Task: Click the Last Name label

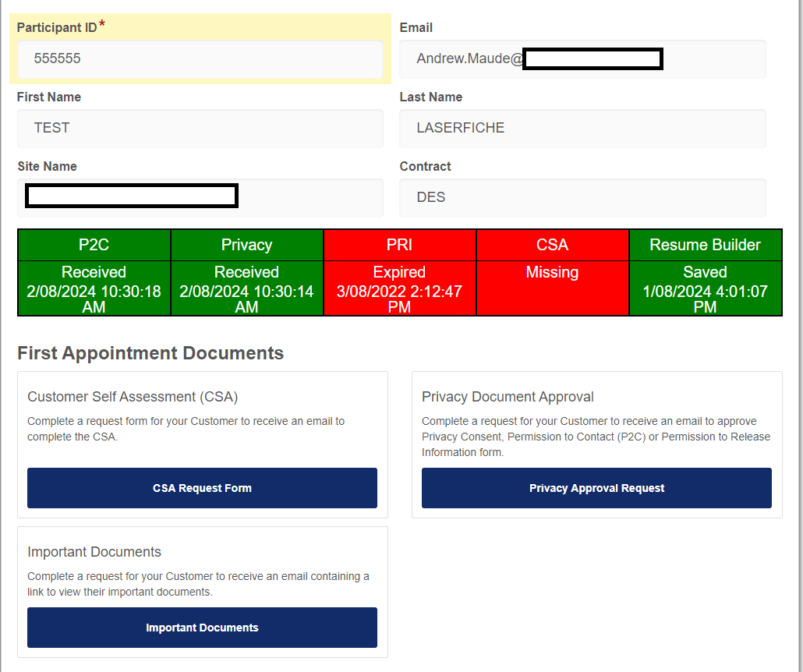Action: point(430,97)
